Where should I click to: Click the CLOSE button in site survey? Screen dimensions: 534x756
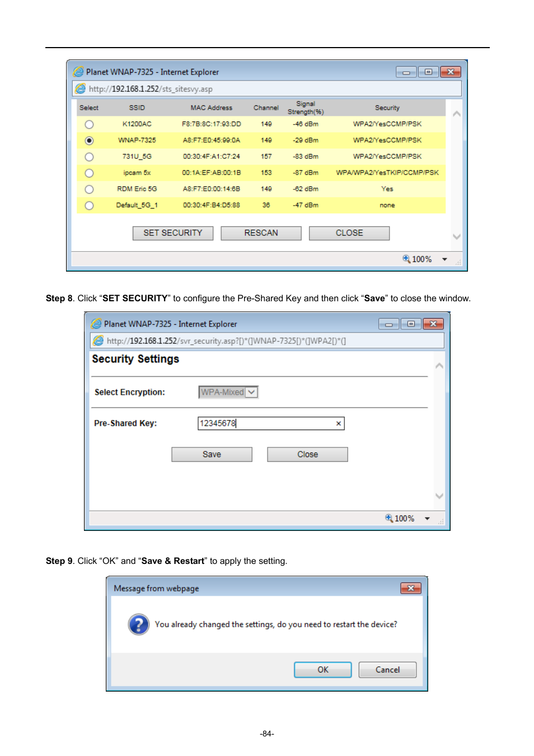(x=349, y=233)
